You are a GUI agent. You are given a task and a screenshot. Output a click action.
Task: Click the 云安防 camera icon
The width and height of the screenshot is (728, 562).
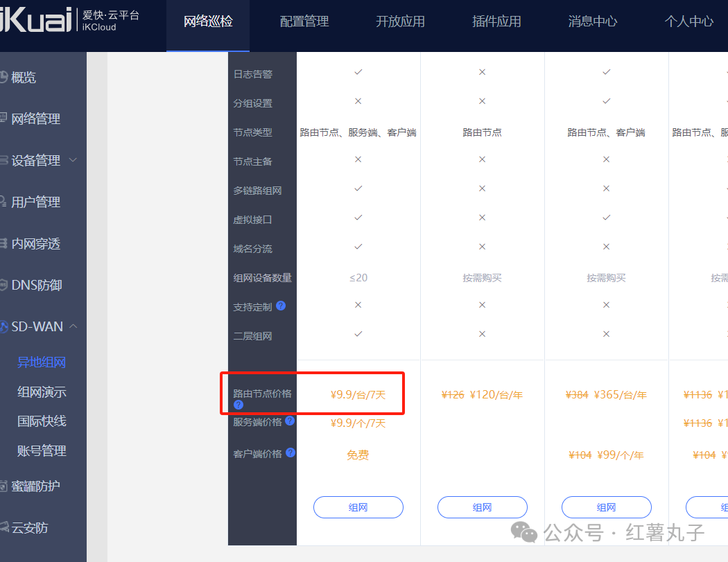point(4,527)
